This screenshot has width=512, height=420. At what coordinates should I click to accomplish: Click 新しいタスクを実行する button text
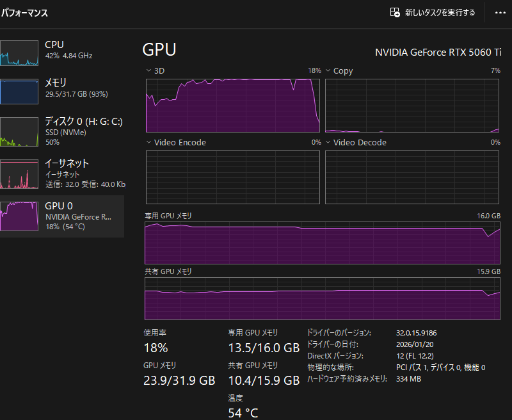[440, 13]
